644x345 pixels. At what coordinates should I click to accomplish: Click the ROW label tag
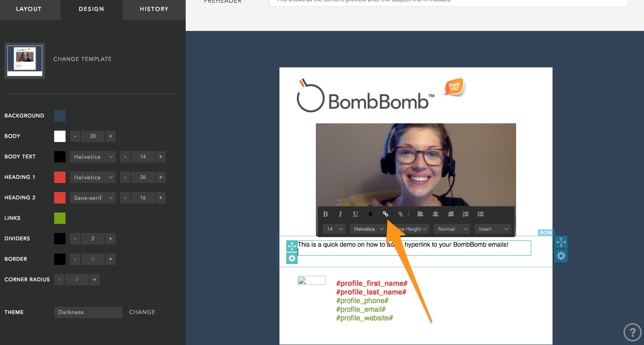(x=546, y=233)
